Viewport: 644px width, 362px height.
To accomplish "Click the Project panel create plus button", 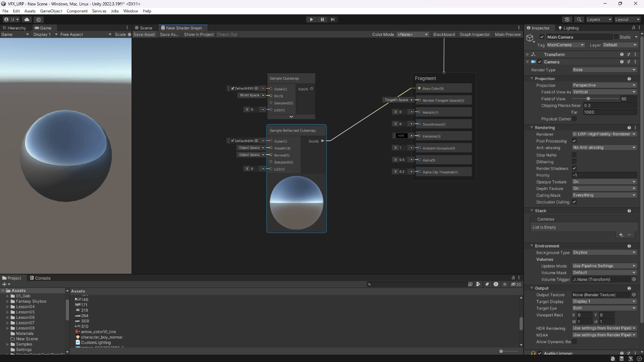I will [6, 284].
